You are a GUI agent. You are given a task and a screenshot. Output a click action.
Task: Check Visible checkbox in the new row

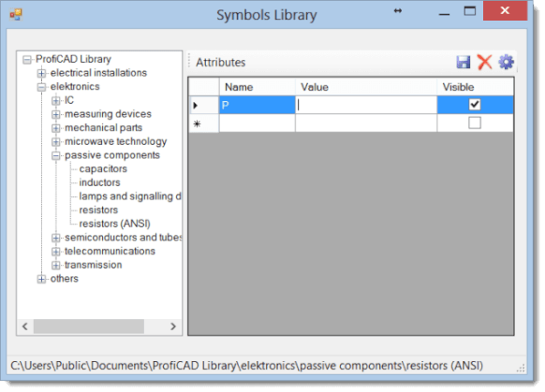[x=475, y=123]
